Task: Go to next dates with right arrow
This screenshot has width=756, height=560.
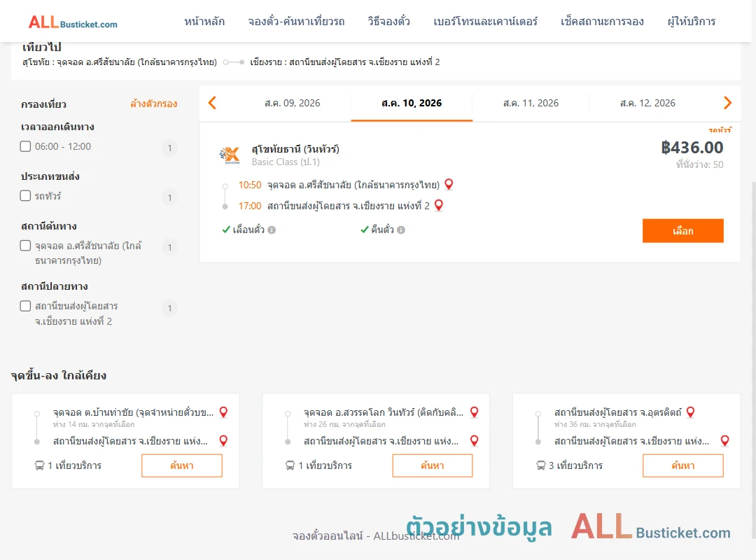Action: click(x=727, y=103)
